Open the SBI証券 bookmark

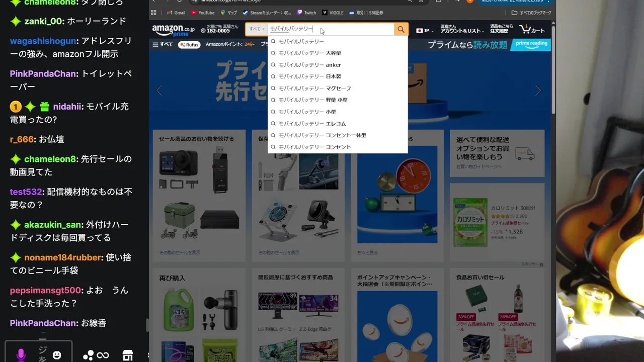(x=365, y=13)
